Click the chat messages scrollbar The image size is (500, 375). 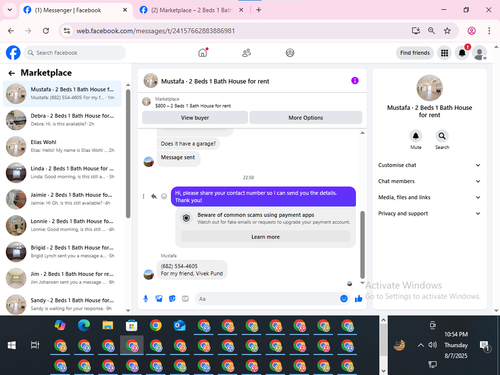click(362, 244)
